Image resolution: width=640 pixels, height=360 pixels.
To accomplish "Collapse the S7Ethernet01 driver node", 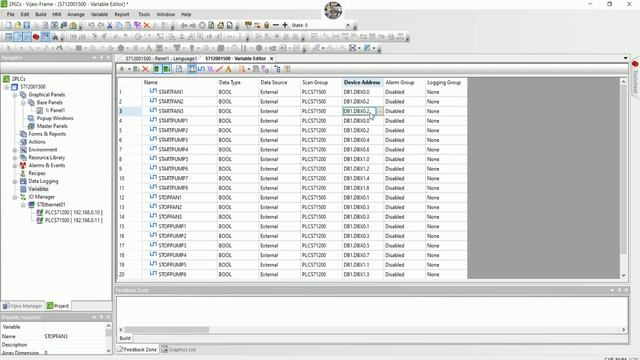I will 23,205.
